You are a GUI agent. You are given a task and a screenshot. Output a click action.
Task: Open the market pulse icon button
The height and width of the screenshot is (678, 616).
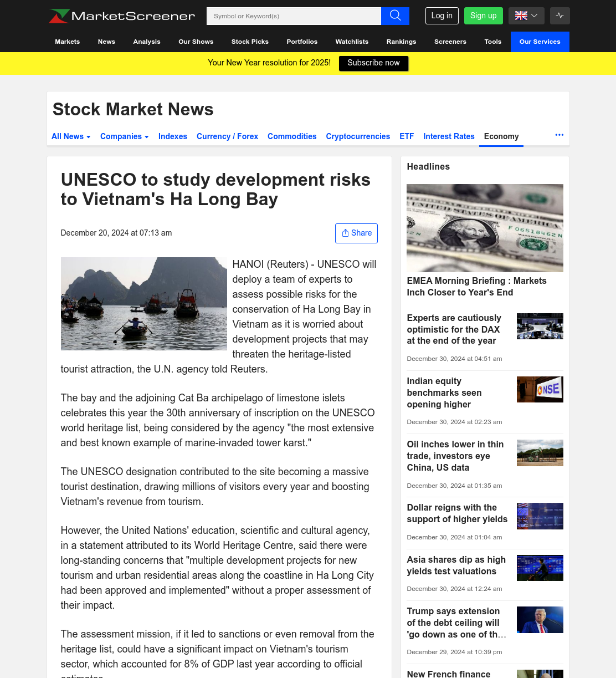click(559, 16)
